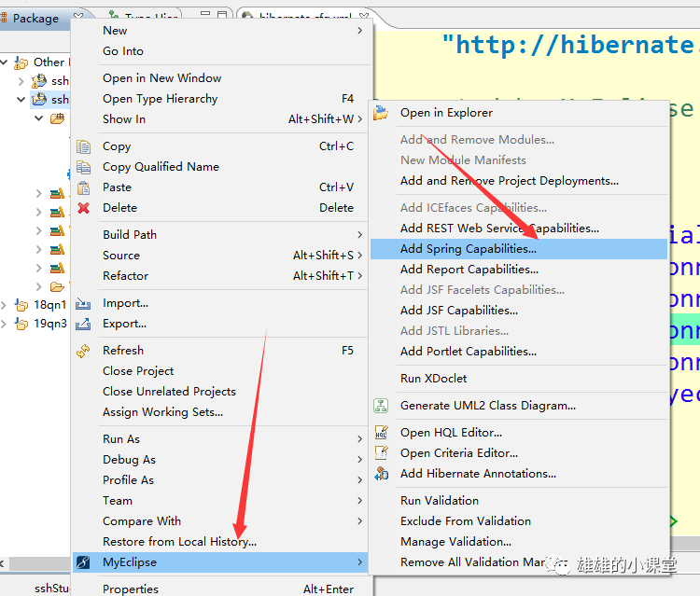Click the Hibernate Annotations icon
The height and width of the screenshot is (596, 700).
(381, 474)
